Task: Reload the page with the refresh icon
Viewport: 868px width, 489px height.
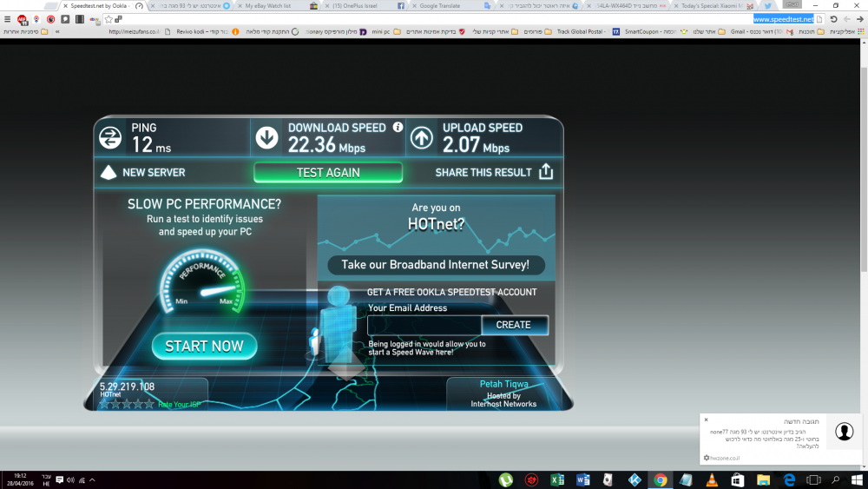Action: (x=833, y=19)
